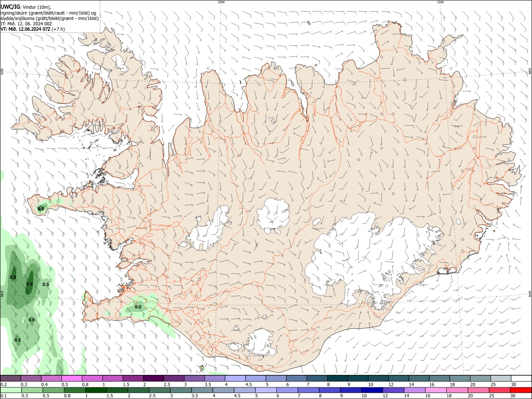Select the bright red 30 rain swatch
Image resolution: width=532 pixels, height=399 pixels.
tap(520, 390)
